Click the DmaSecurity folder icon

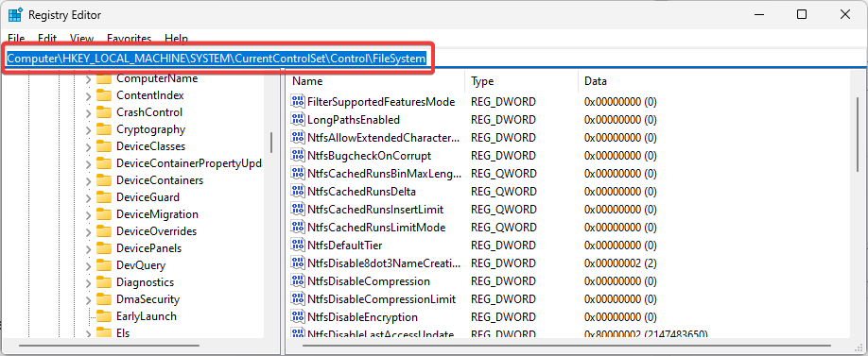click(x=104, y=299)
